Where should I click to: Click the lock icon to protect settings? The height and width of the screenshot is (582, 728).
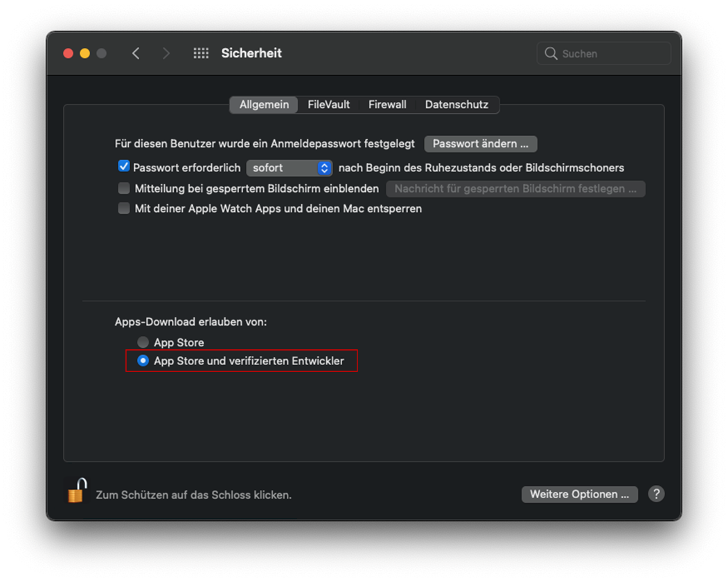(77, 491)
